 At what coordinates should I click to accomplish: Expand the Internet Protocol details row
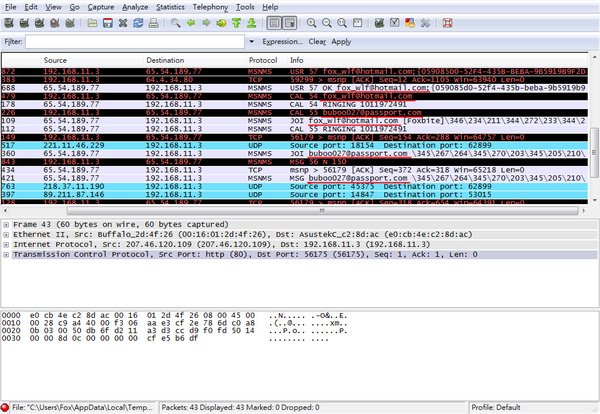pyautogui.click(x=6, y=244)
